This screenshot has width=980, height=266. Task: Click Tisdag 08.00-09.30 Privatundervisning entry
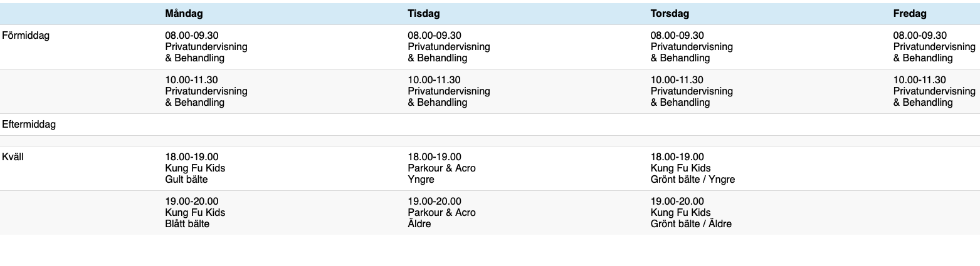449,47
